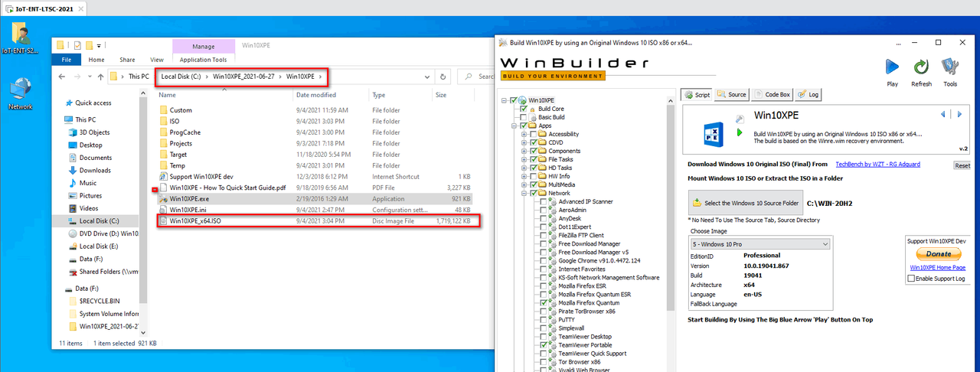Image resolution: width=980 pixels, height=372 pixels.
Task: Open the TechBench by WZT - RG Adguard link
Action: (x=877, y=164)
